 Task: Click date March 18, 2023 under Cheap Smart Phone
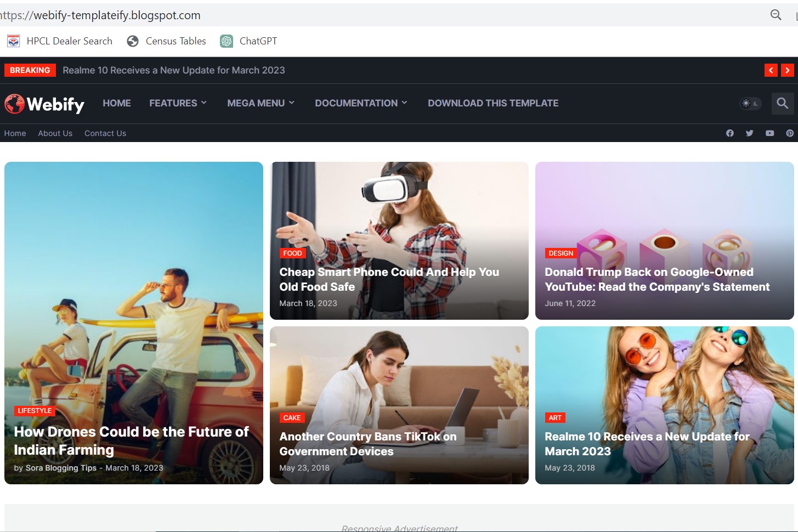tap(308, 303)
